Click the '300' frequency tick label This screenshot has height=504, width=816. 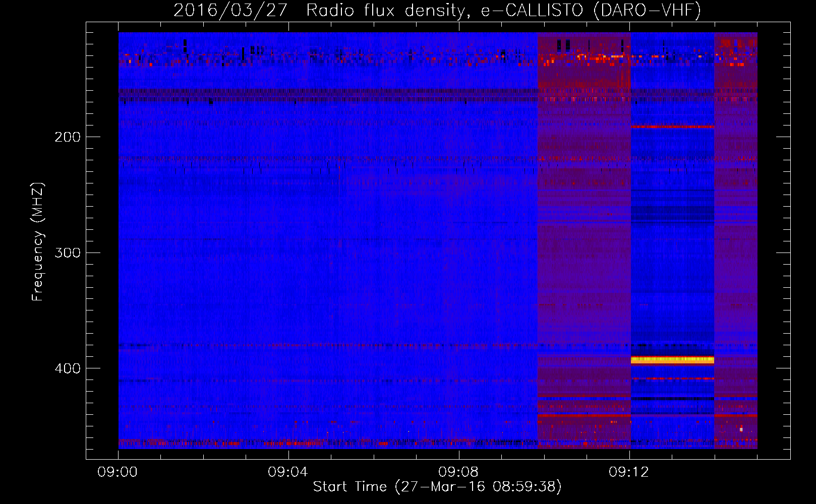click(68, 253)
